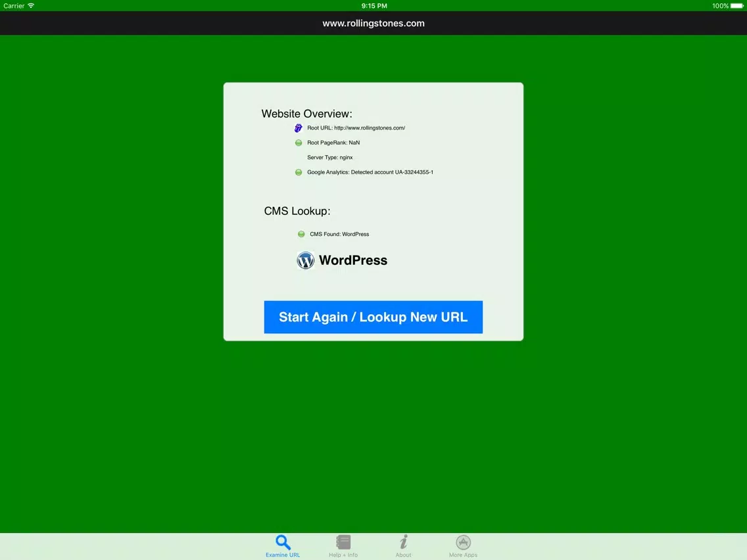Click the battery indicator icon
Viewport: 747px width, 560px height.
(737, 6)
